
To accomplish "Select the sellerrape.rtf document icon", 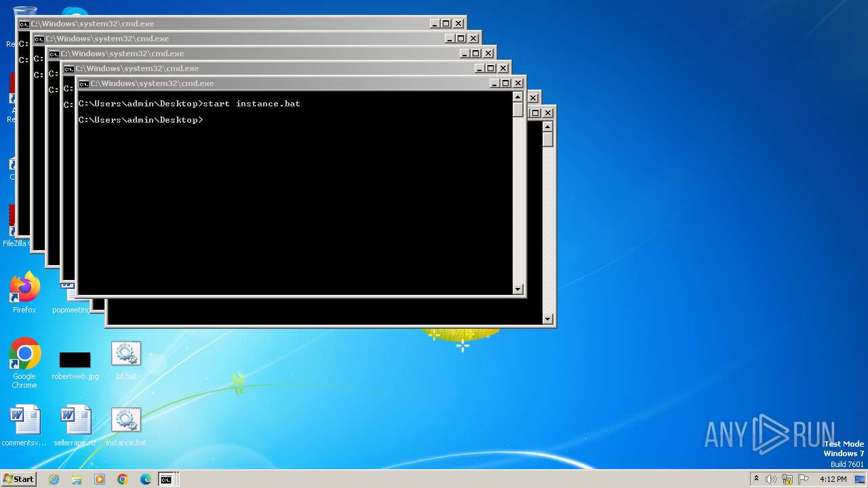I will tap(75, 427).
